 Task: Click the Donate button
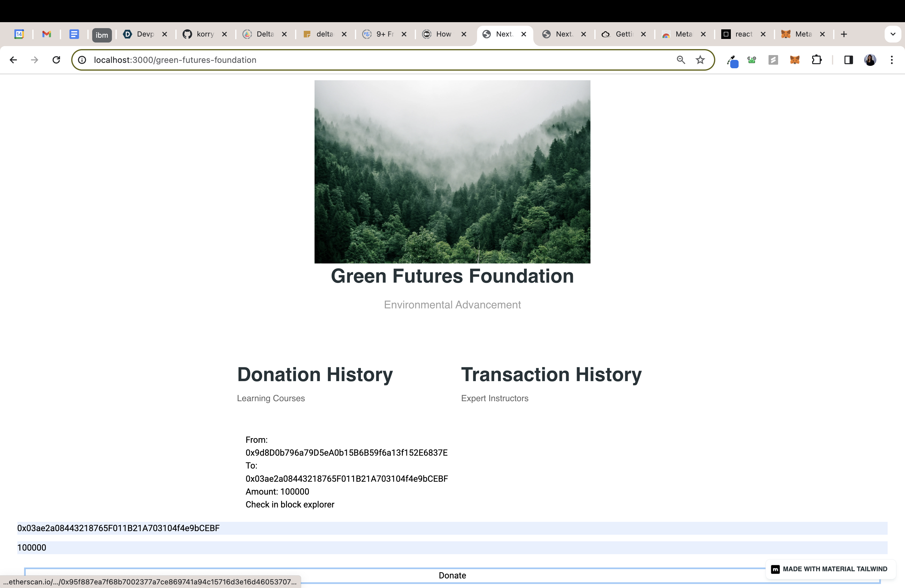(x=452, y=575)
